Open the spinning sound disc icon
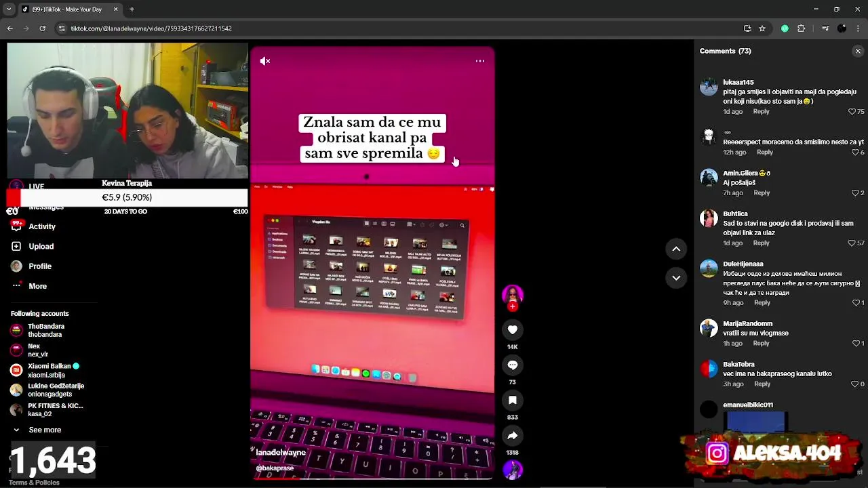 point(513,469)
